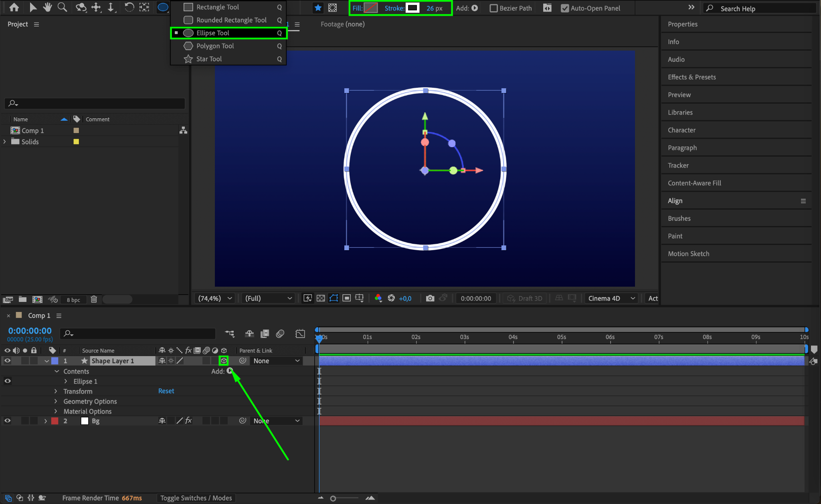821x504 pixels.
Task: Take a snapshot with camera icon
Action: pyautogui.click(x=430, y=298)
